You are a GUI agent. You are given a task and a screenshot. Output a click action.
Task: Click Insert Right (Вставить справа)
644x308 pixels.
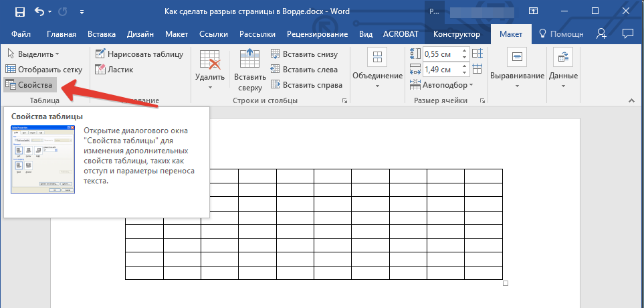click(x=306, y=85)
